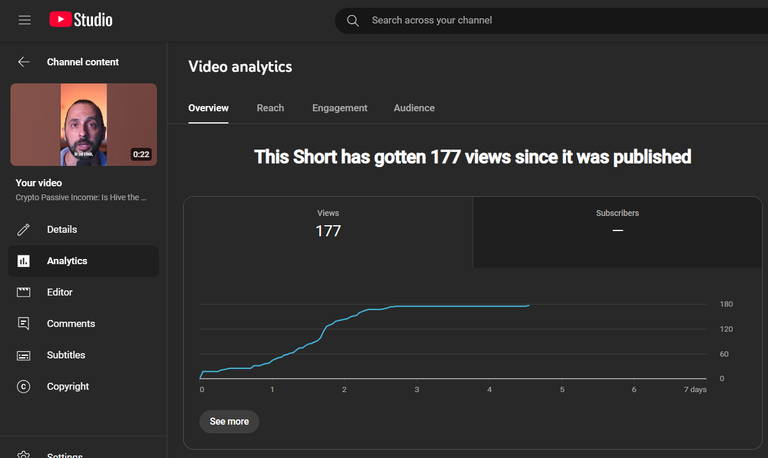Screen dimensions: 768x458
Task: Click the search magnifier icon
Action: click(353, 21)
